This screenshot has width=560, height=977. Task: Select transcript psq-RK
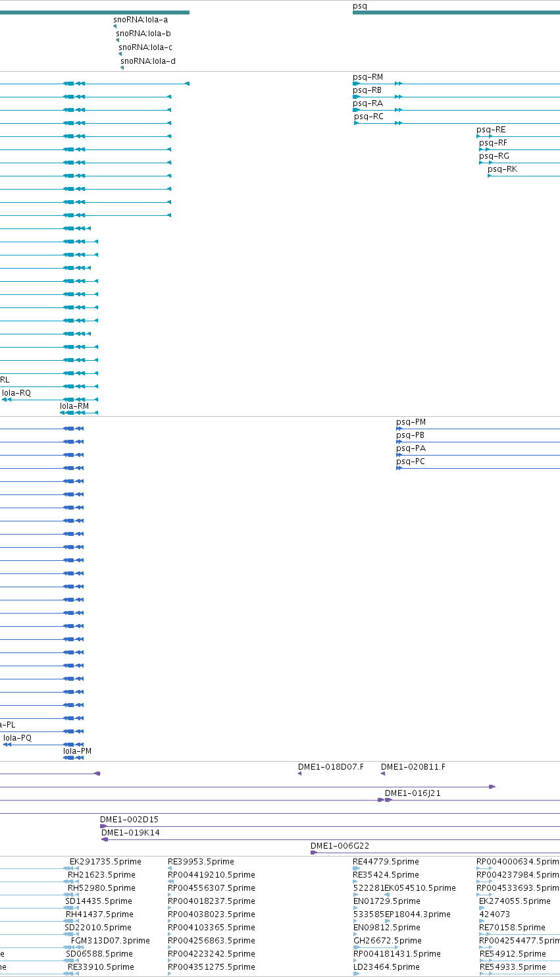point(502,169)
